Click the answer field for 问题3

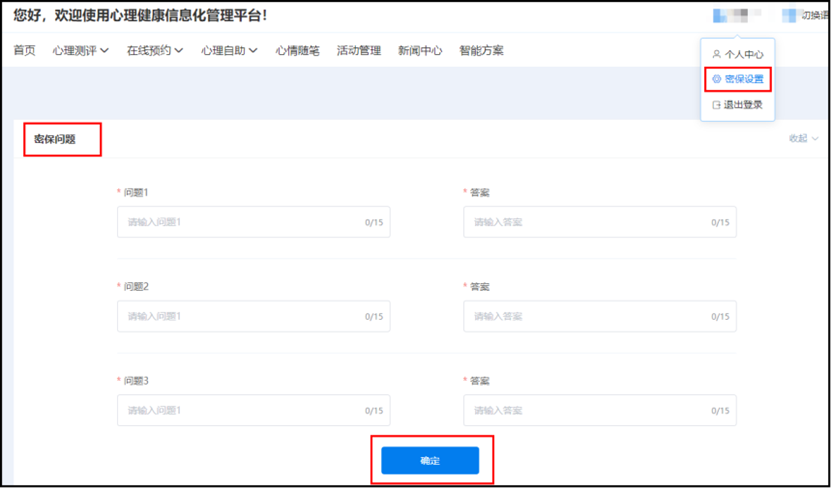pos(587,411)
